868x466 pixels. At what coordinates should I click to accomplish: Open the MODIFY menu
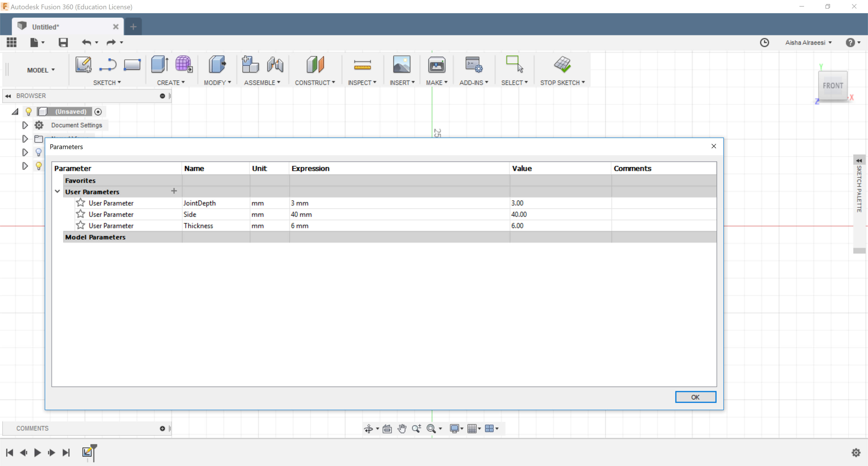pos(217,83)
